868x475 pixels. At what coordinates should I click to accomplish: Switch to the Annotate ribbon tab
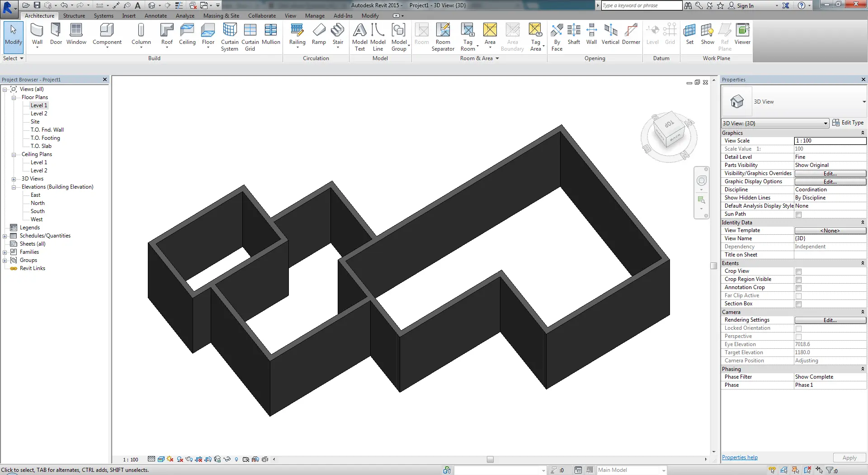point(156,16)
